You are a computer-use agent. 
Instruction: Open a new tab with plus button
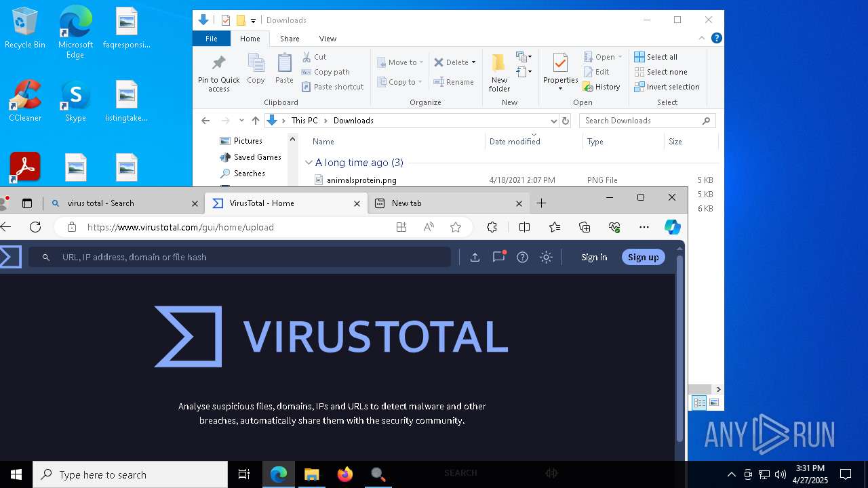541,203
